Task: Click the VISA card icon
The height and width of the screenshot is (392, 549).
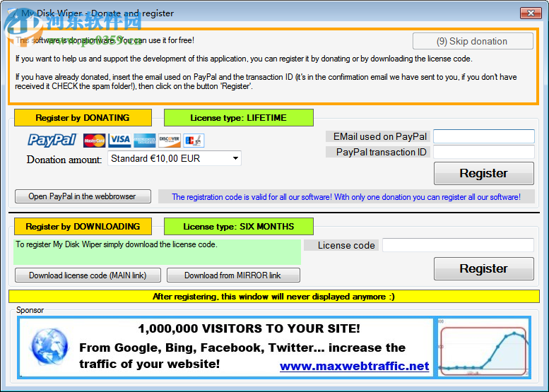Action: tap(119, 141)
